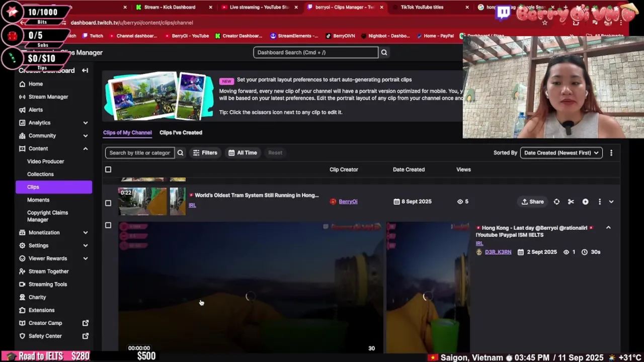This screenshot has width=644, height=362.
Task: Open Safety Center external link icon
Action: [86, 336]
